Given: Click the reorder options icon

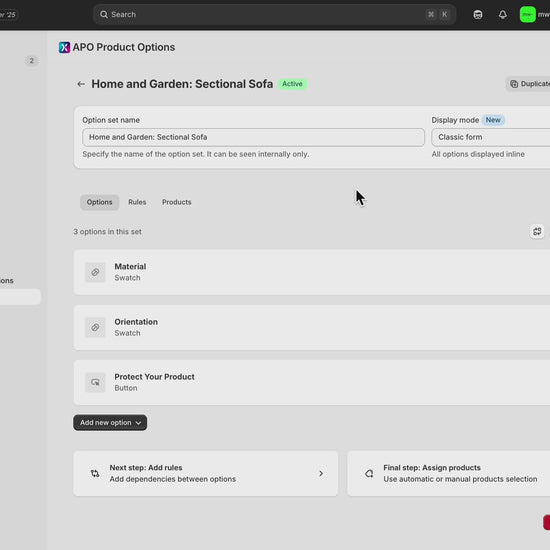Looking at the screenshot, I should [537, 232].
